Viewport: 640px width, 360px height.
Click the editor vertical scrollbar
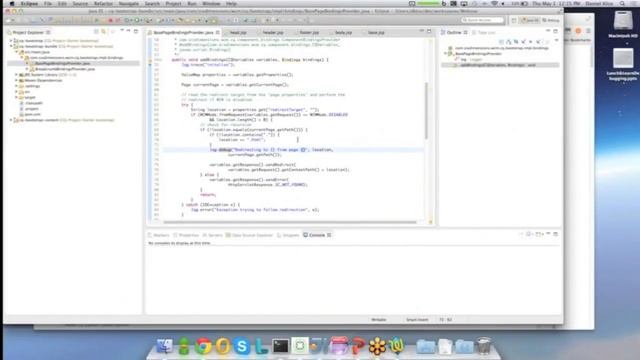point(427,110)
